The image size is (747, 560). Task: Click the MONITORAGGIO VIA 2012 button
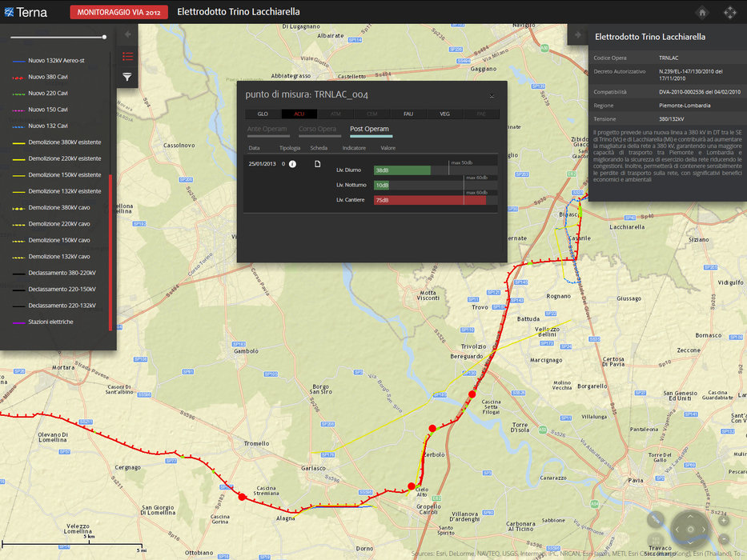pyautogui.click(x=118, y=12)
